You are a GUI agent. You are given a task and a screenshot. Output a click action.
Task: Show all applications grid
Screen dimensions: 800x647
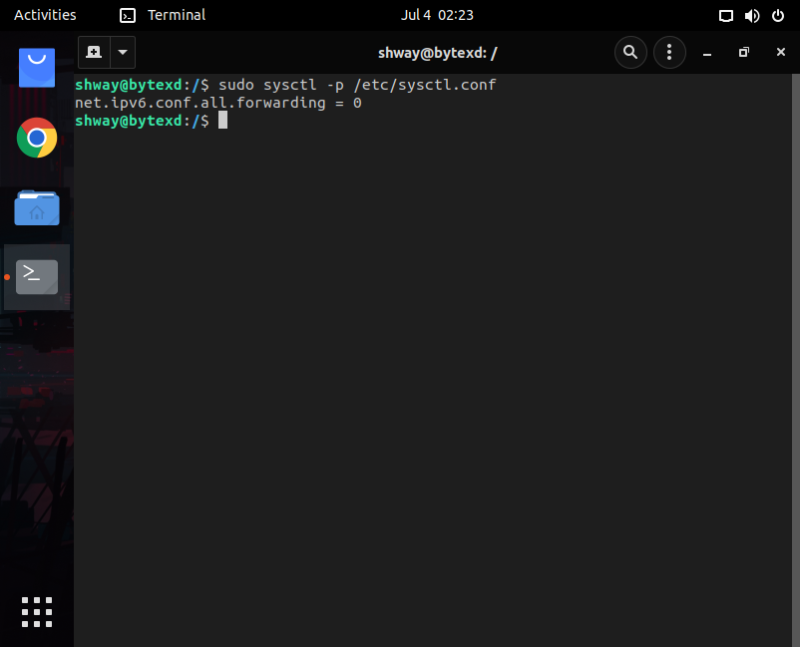click(37, 611)
